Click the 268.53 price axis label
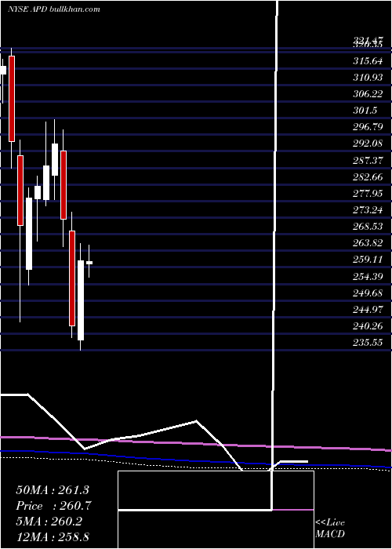The width and height of the screenshot is (392, 549). (368, 226)
